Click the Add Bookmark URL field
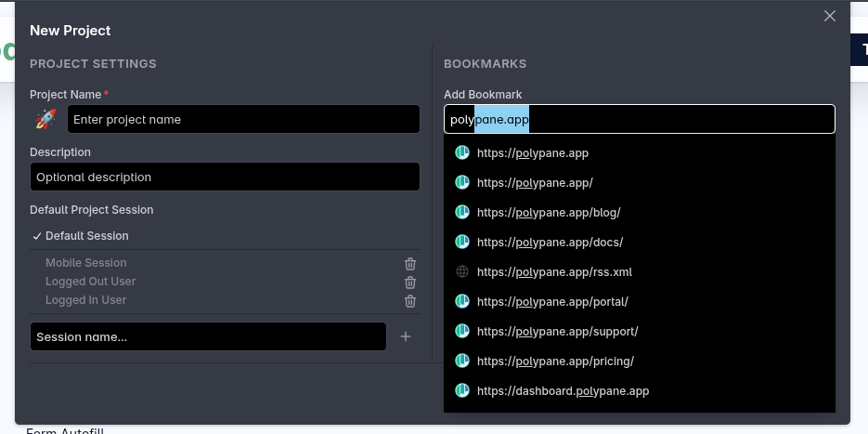Viewport: 868px width, 434px height. [640, 119]
